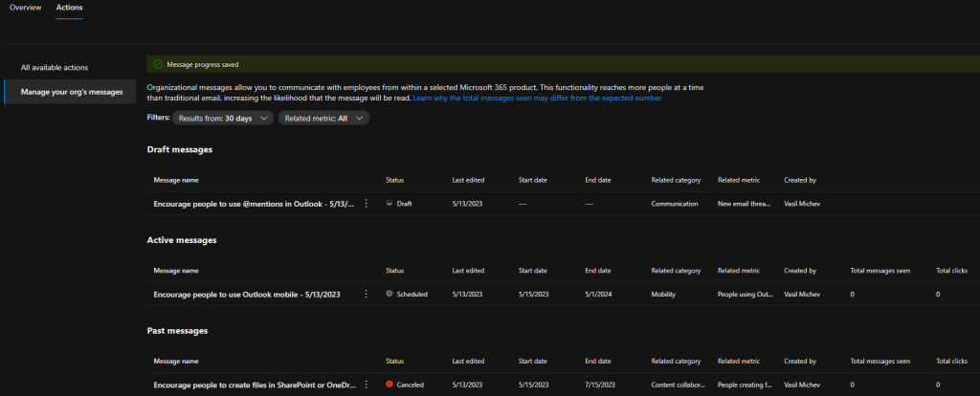This screenshot has width=980, height=396.
Task: Sort active messages by End date column
Action: (598, 271)
